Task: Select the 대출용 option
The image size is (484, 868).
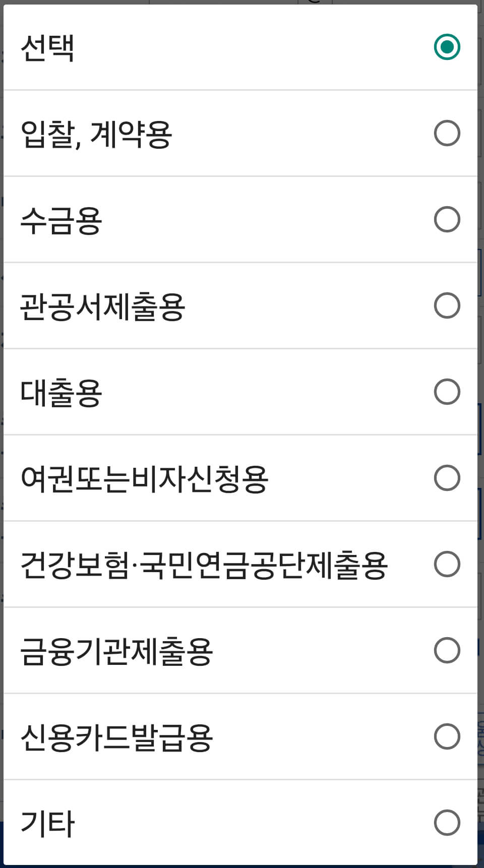Action: click(x=447, y=391)
